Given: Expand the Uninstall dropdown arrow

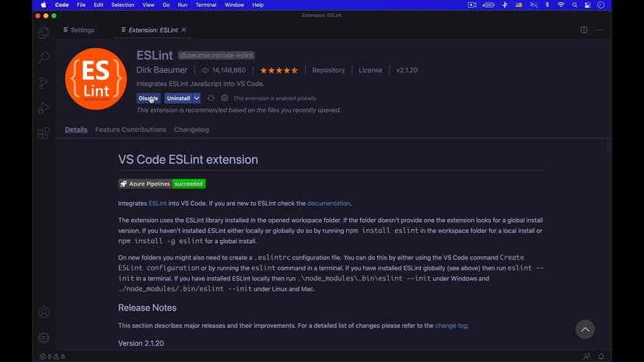Looking at the screenshot, I should [197, 99].
